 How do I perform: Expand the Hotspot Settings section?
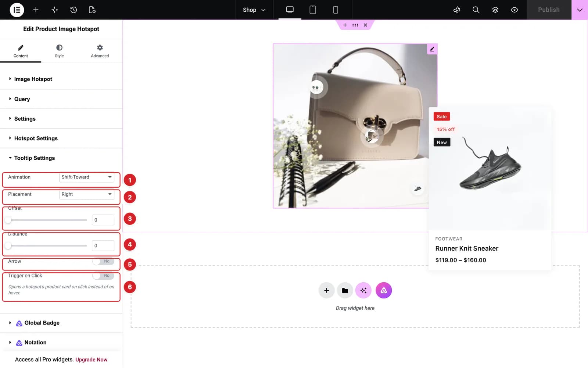pos(61,138)
